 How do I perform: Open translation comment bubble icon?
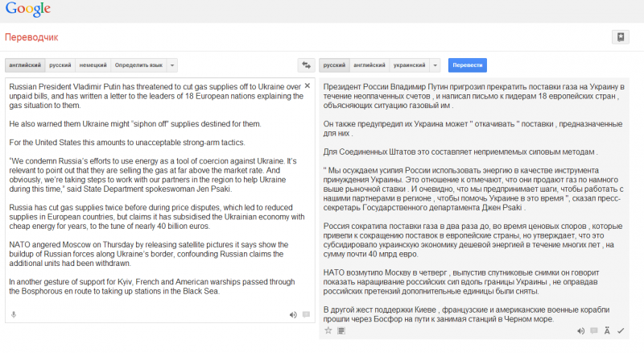point(594,330)
